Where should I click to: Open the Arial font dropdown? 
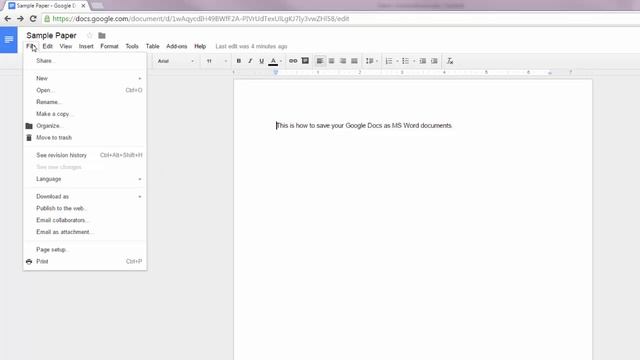pos(176,61)
